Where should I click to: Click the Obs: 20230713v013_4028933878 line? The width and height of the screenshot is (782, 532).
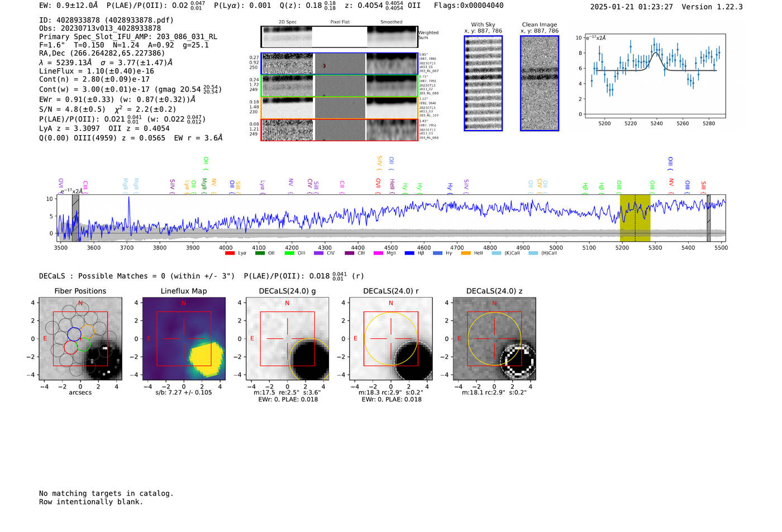(x=100, y=28)
